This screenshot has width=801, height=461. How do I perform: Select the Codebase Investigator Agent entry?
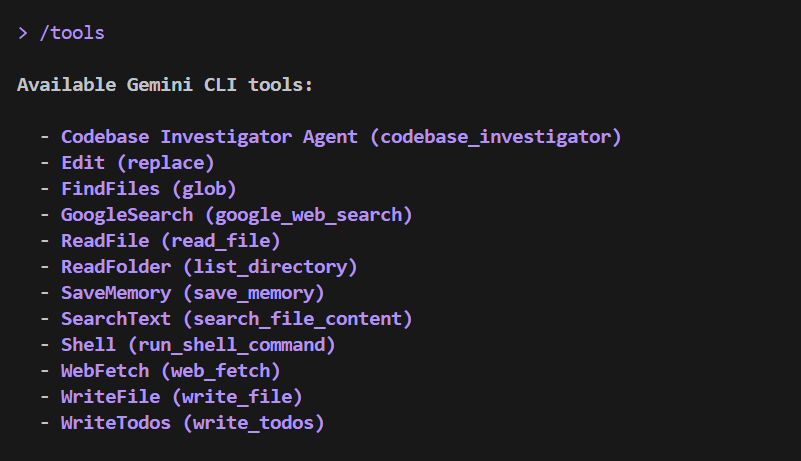(210, 137)
